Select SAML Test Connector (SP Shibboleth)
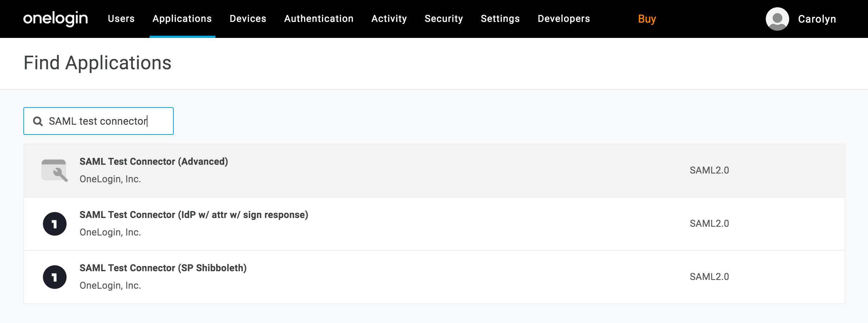868x323 pixels. click(163, 268)
